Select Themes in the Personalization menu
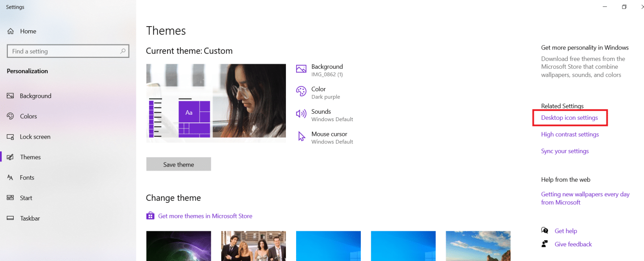644x261 pixels. (x=30, y=157)
